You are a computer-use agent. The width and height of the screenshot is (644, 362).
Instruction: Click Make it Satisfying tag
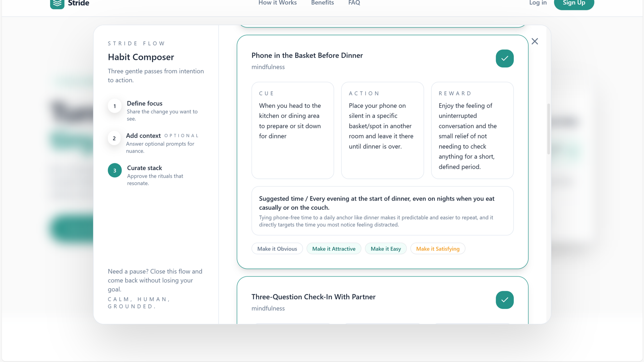pyautogui.click(x=438, y=249)
